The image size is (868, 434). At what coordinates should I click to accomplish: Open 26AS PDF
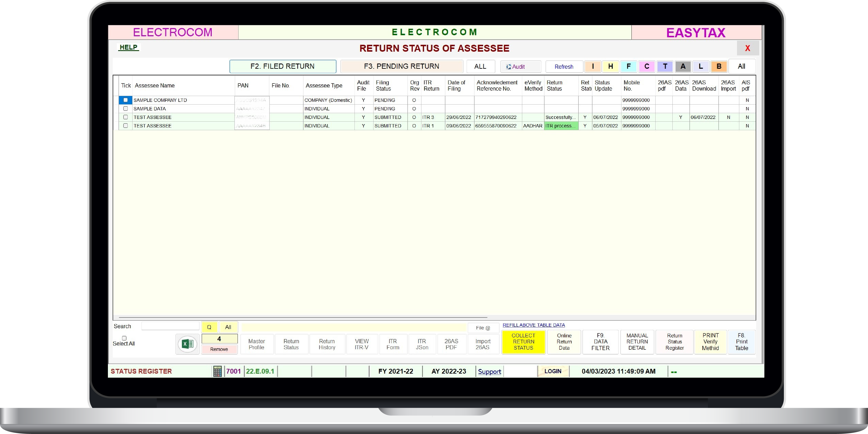(x=451, y=344)
